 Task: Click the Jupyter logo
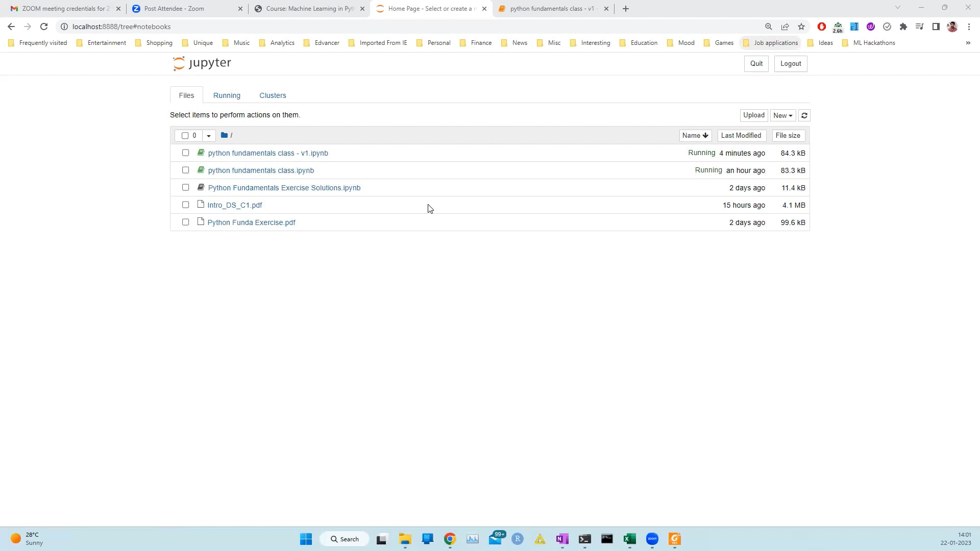tap(201, 63)
